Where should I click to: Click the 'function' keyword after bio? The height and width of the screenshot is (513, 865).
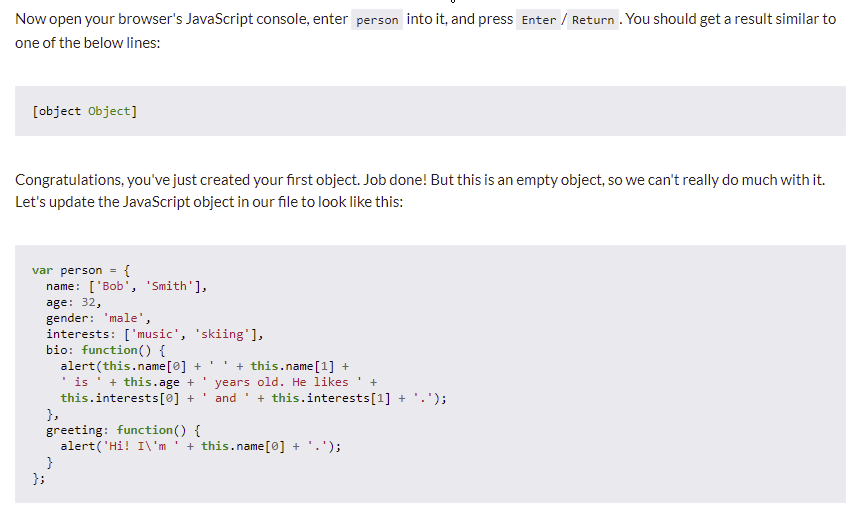[x=109, y=350]
